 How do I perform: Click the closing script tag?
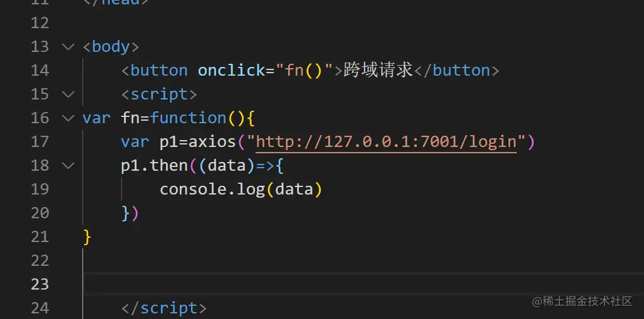(164, 308)
